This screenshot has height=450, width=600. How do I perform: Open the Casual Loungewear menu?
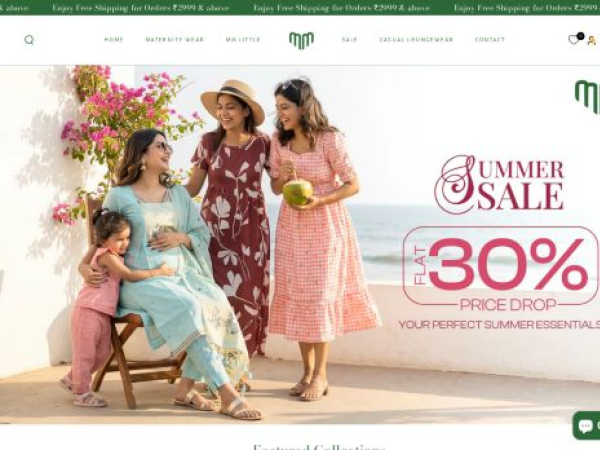click(416, 39)
